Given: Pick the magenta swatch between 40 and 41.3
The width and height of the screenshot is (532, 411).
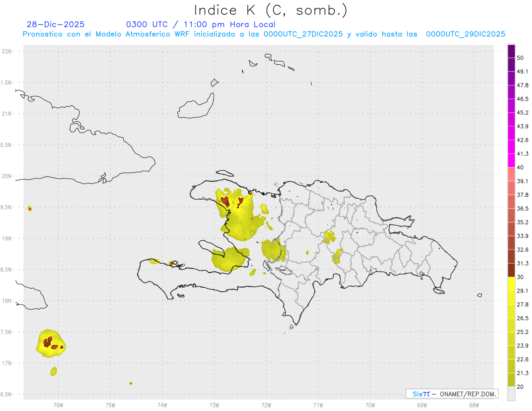Looking at the screenshot, I should click(511, 160).
